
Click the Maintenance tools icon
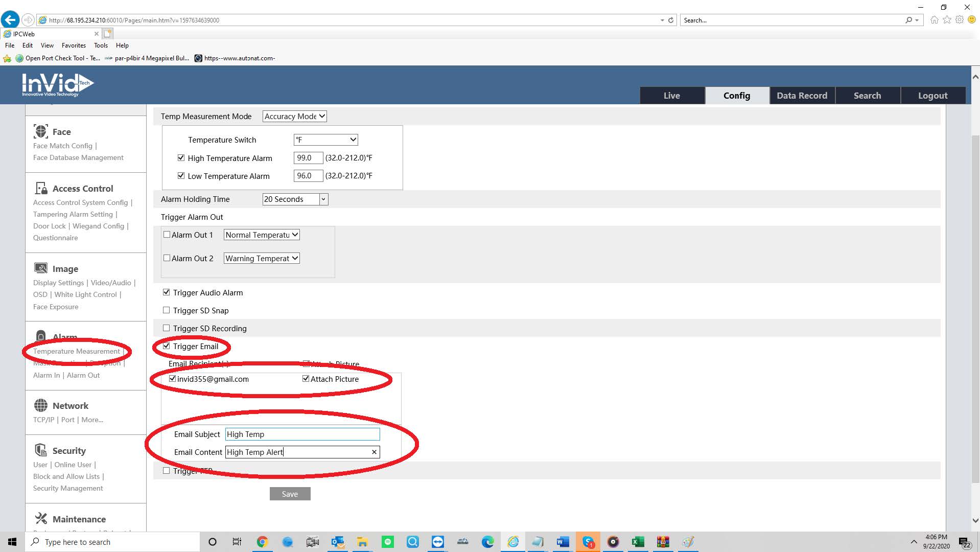coord(41,519)
